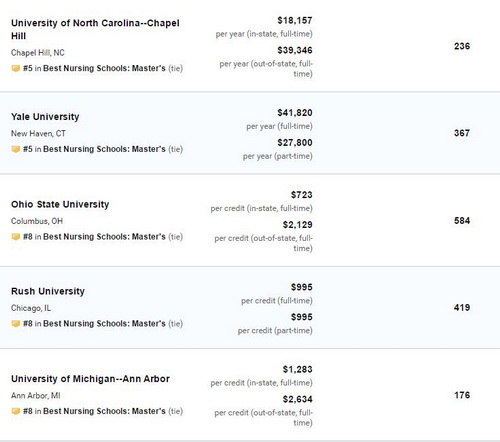The image size is (500, 442).
Task: Click the badge icon under Ohio State University
Action: [x=15, y=237]
